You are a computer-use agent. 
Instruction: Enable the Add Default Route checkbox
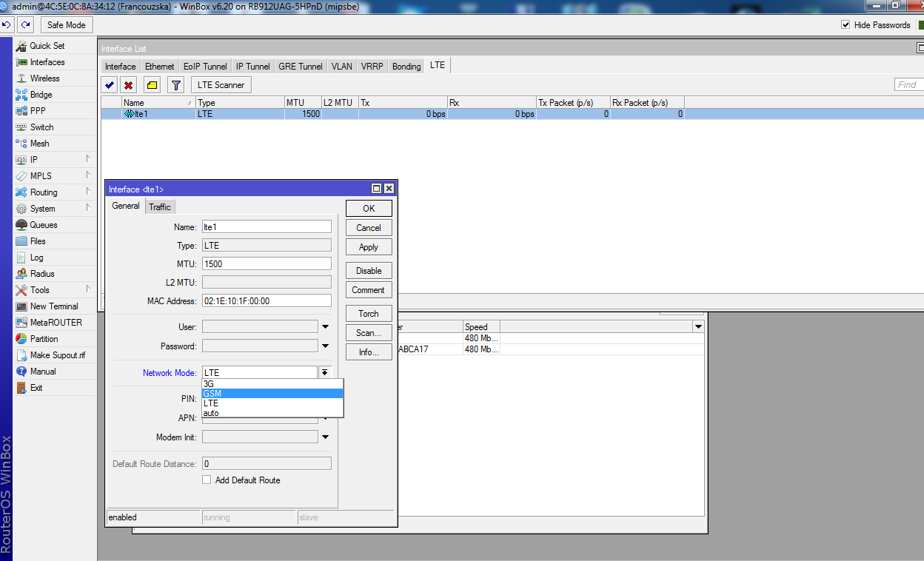(207, 480)
